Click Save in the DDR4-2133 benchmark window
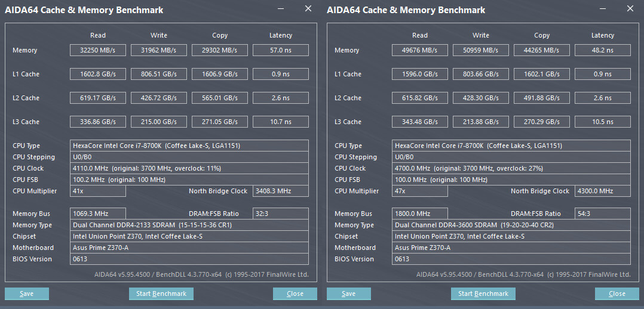This screenshot has height=309, width=644. point(26,293)
